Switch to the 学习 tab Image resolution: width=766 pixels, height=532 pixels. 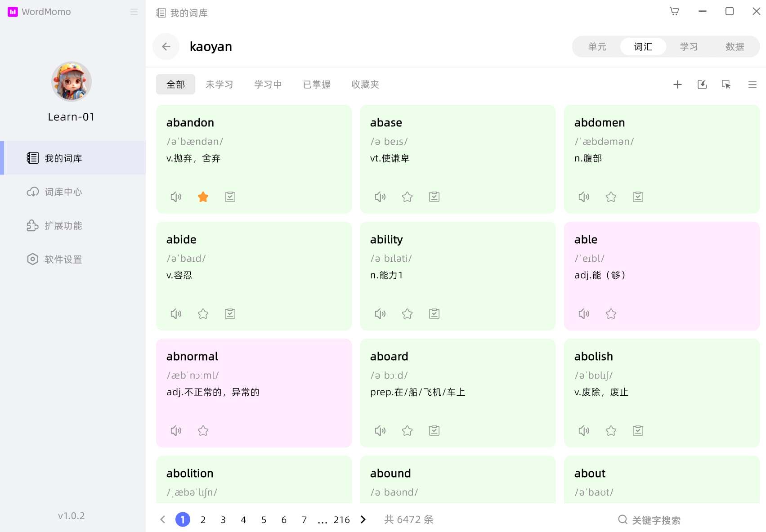pos(689,47)
